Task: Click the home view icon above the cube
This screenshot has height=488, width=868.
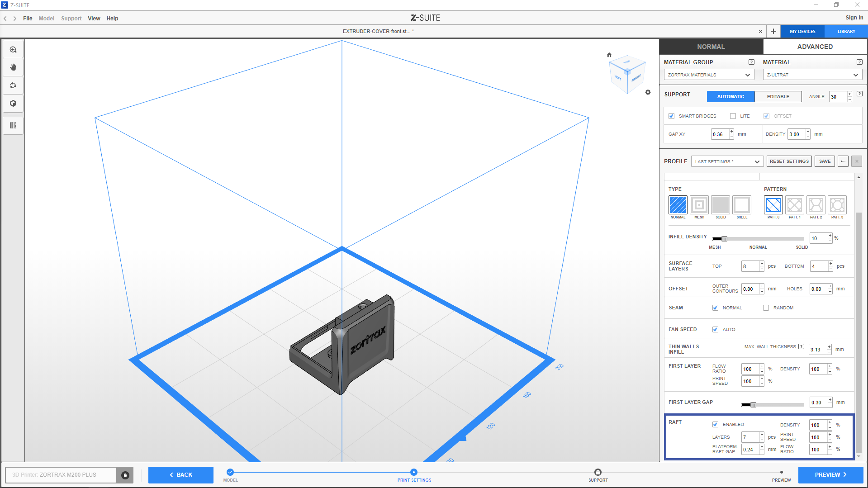Action: (609, 55)
